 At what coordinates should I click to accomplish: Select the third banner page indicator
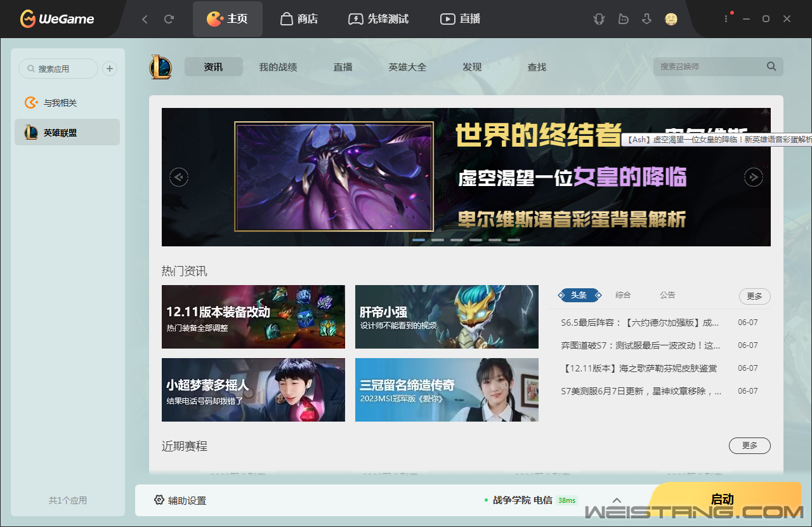[x=457, y=240]
